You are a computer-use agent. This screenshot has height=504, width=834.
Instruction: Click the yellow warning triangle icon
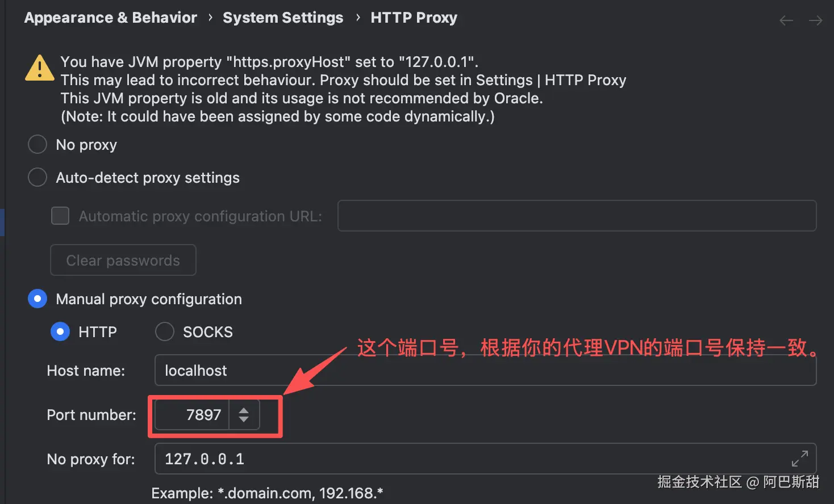pos(40,69)
